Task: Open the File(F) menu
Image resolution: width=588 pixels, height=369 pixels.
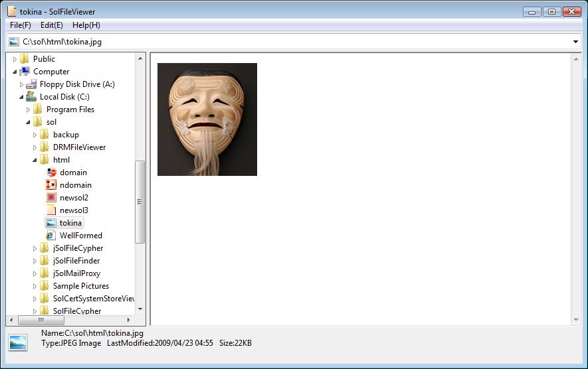Action: 20,25
